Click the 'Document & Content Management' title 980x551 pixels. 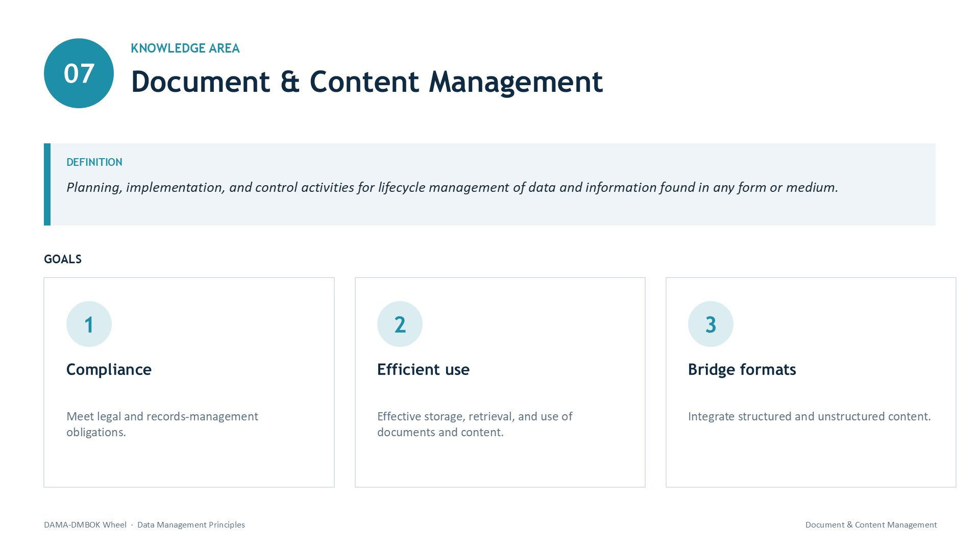pos(366,82)
